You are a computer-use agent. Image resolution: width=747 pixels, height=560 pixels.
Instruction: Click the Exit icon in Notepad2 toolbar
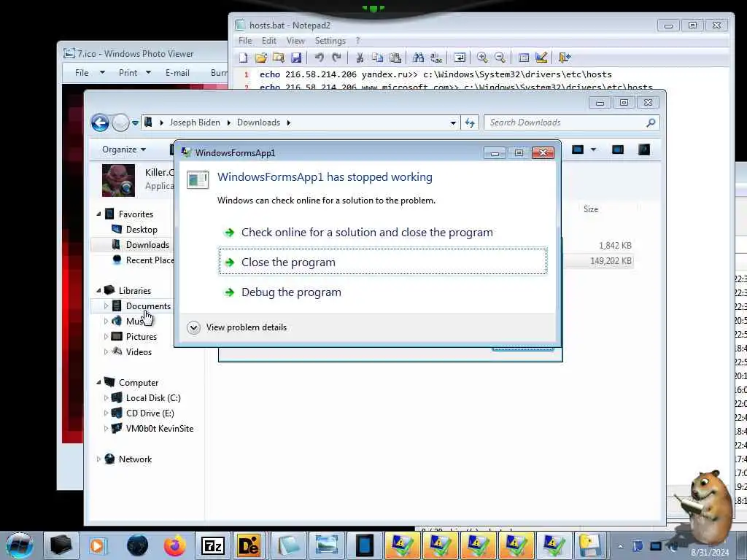[x=564, y=58]
